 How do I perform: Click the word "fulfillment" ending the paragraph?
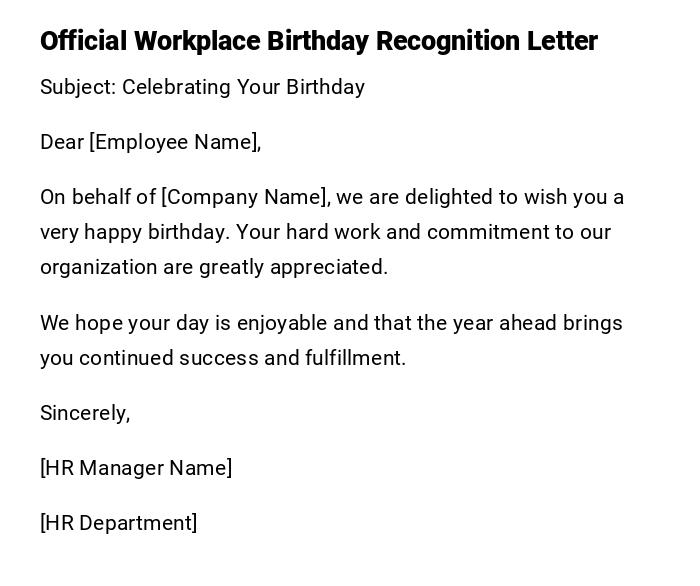(x=355, y=358)
